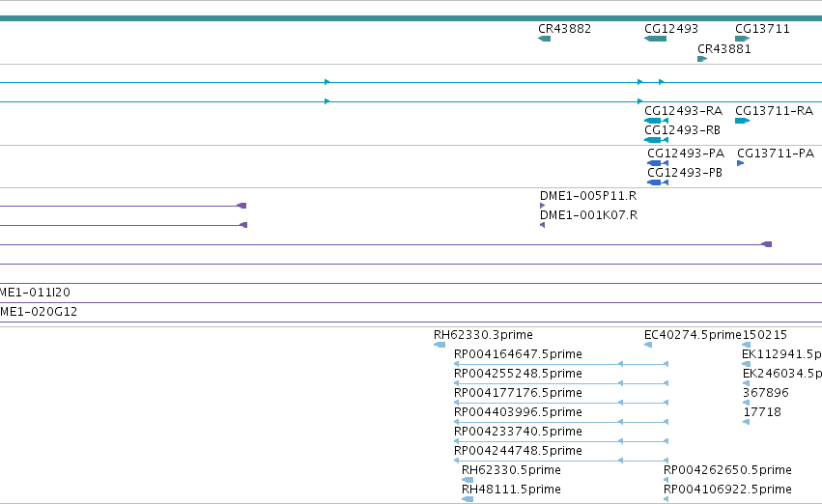
Task: Click the DME1-020G12 BAC label
Action: coord(39,312)
